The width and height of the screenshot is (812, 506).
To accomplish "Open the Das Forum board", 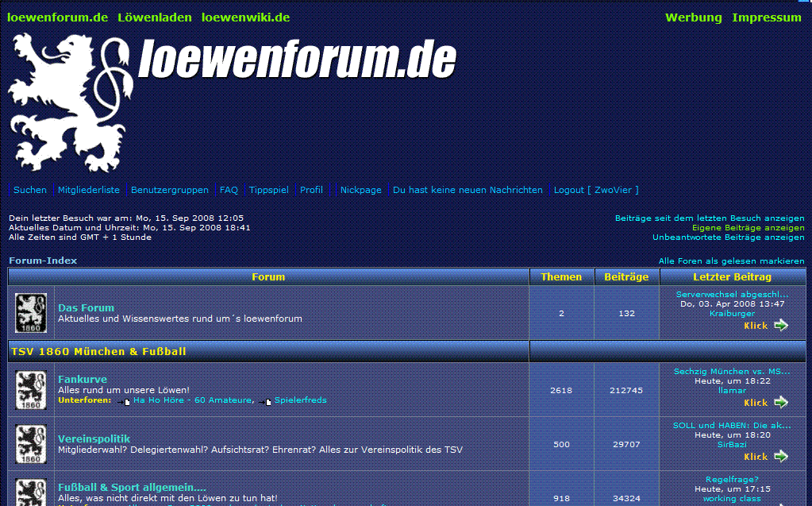I will pos(86,307).
